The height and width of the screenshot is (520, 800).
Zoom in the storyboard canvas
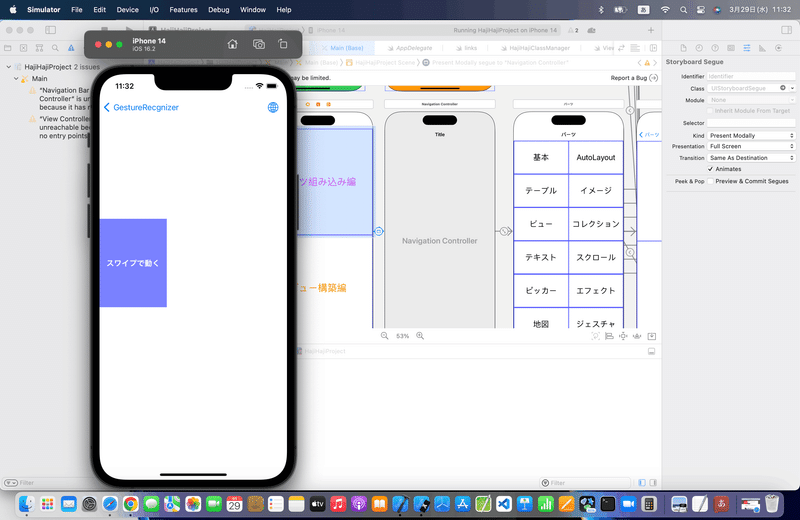click(x=420, y=336)
